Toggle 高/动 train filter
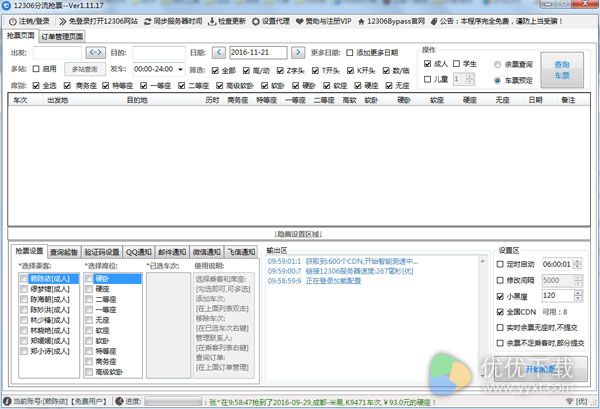Image resolution: width=600 pixels, height=409 pixels. [246, 71]
